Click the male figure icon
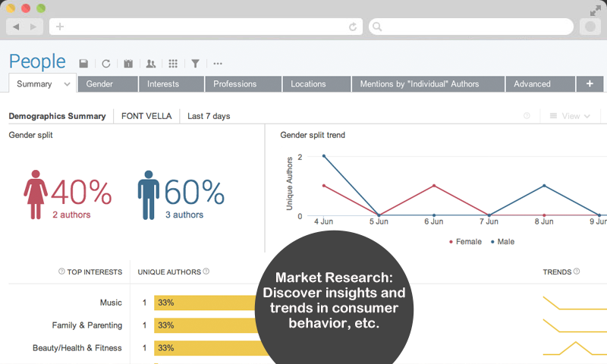The height and width of the screenshot is (364, 607). pyautogui.click(x=148, y=195)
